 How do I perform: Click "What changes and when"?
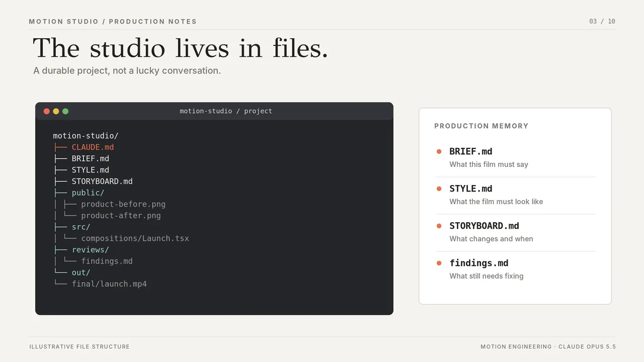(x=491, y=239)
